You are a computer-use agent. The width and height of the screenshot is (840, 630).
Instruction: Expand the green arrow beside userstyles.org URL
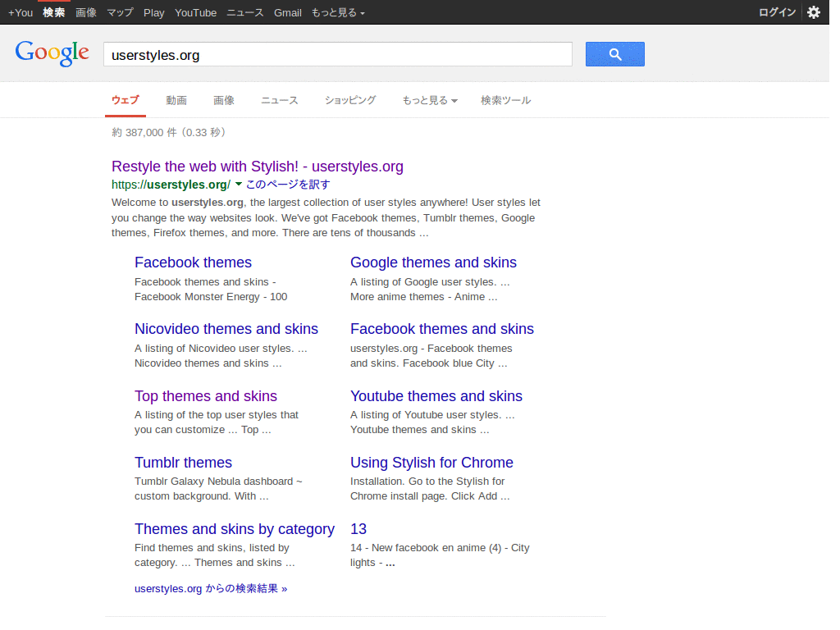click(239, 185)
